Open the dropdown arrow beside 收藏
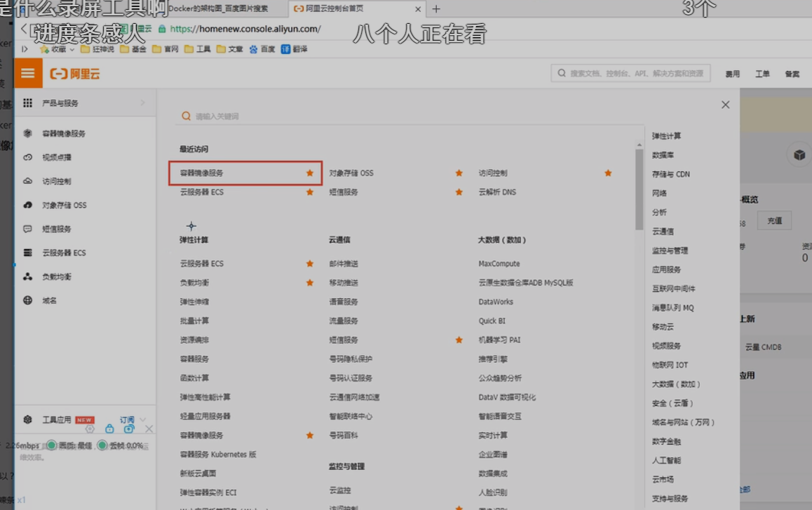The height and width of the screenshot is (510, 812). [x=72, y=50]
